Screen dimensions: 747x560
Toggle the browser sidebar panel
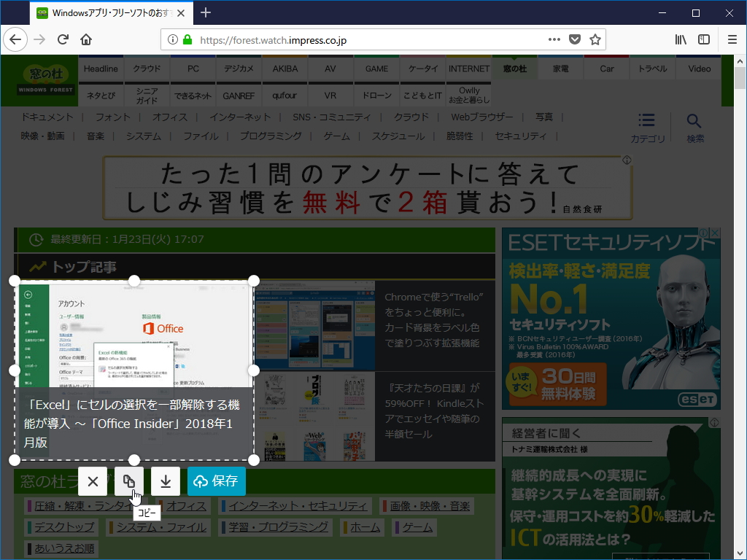(x=703, y=40)
